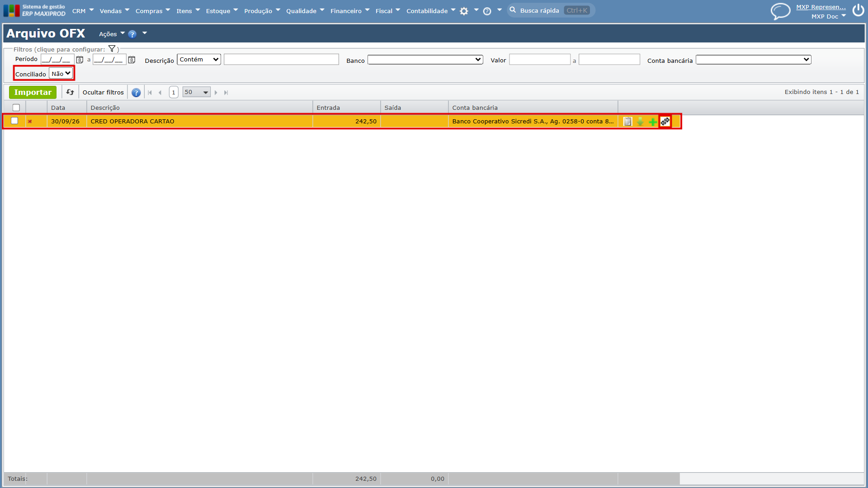Click the page number field showing 1
The height and width of the screenshot is (488, 868).
pyautogui.click(x=174, y=92)
